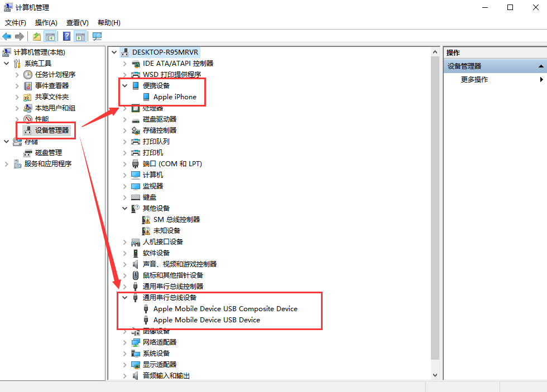The width and height of the screenshot is (547, 392).
Task: Toggle the show/hide console tree button
Action: coord(50,36)
